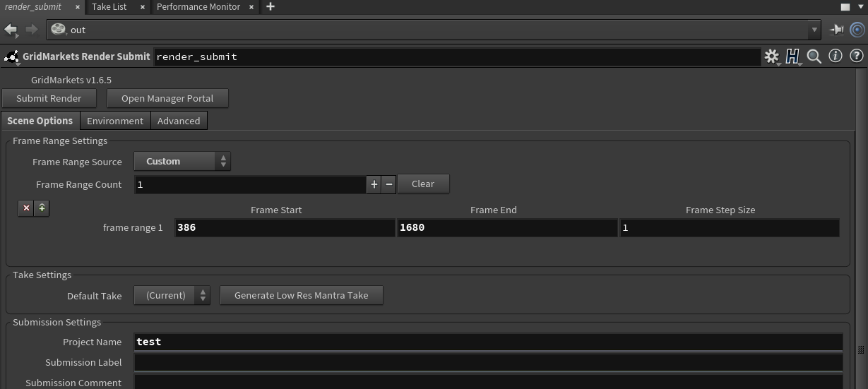This screenshot has height=389, width=868.
Task: Go forward with the right arrow icon
Action: (32, 30)
